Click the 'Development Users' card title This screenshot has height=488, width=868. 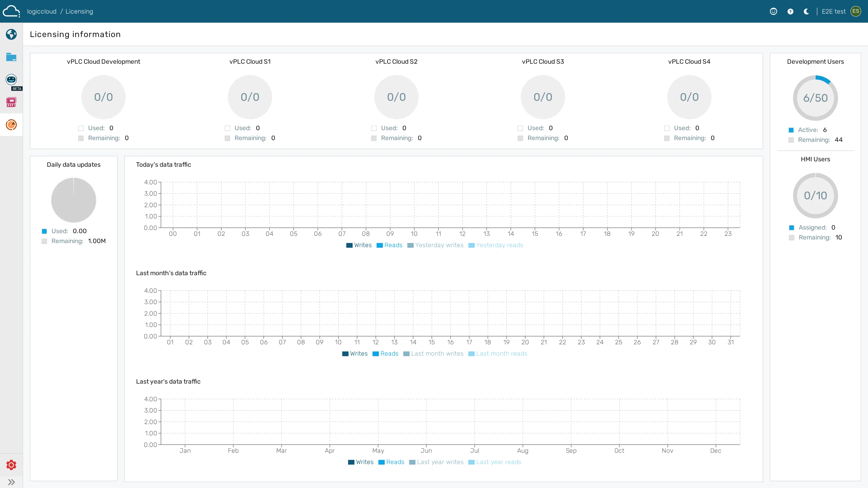815,61
